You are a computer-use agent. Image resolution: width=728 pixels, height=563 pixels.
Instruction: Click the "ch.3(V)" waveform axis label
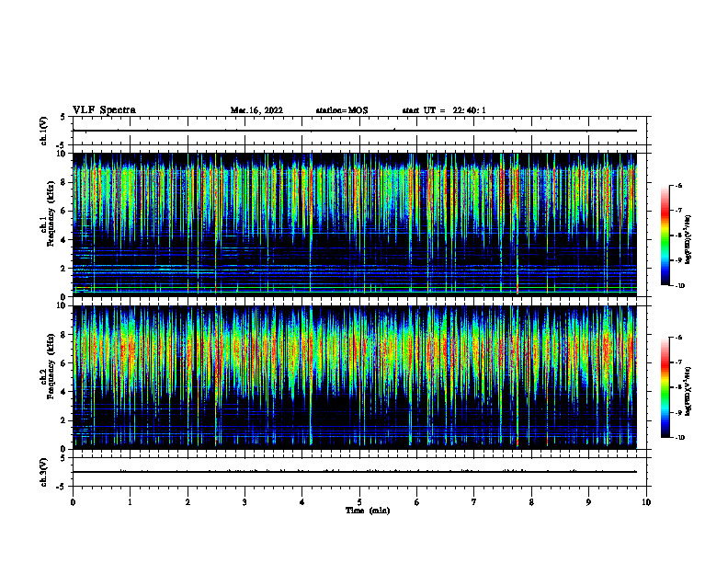point(43,472)
